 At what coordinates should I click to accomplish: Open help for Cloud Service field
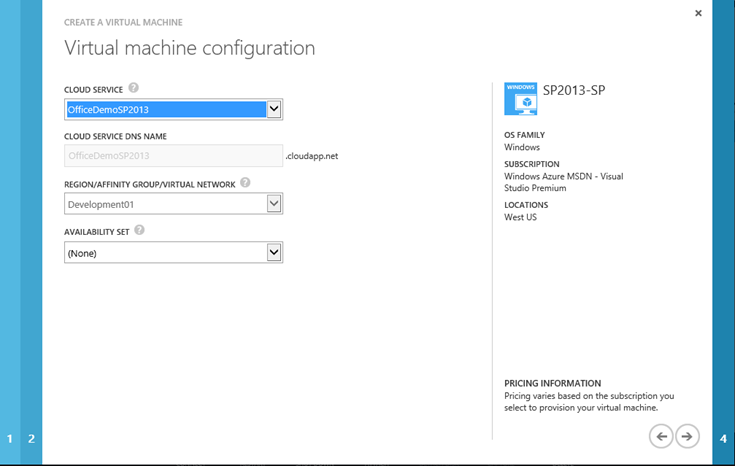(134, 88)
